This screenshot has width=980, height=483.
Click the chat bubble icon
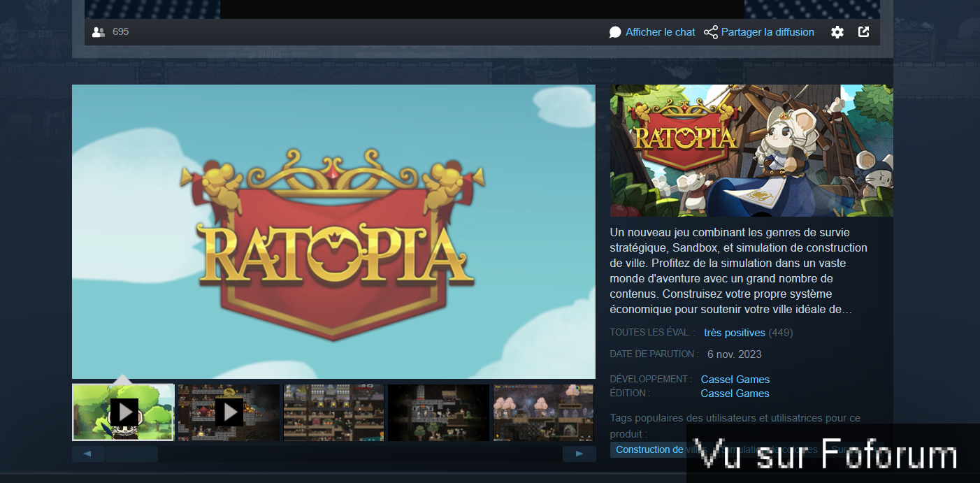click(x=615, y=32)
